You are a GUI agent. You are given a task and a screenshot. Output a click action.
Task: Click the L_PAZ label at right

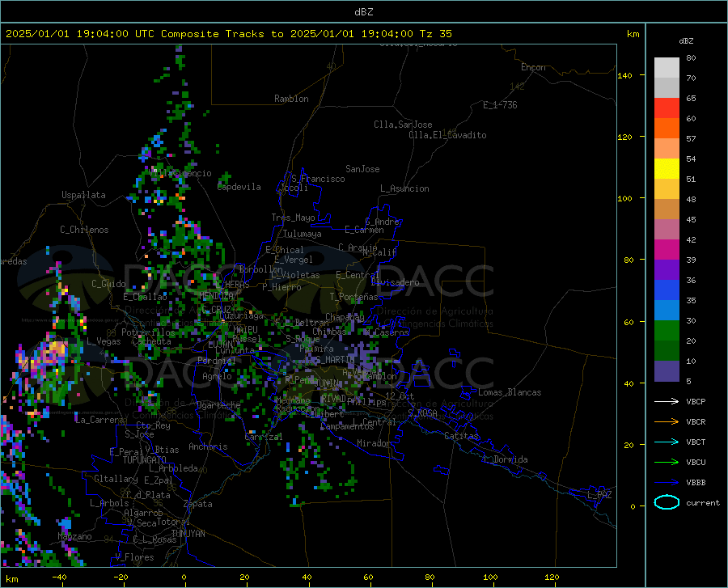(599, 495)
